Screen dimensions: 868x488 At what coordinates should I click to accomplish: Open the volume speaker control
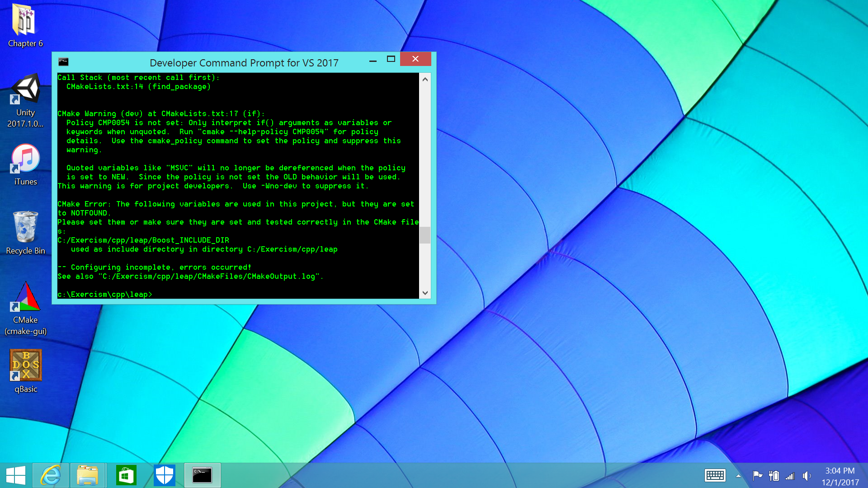(x=807, y=476)
